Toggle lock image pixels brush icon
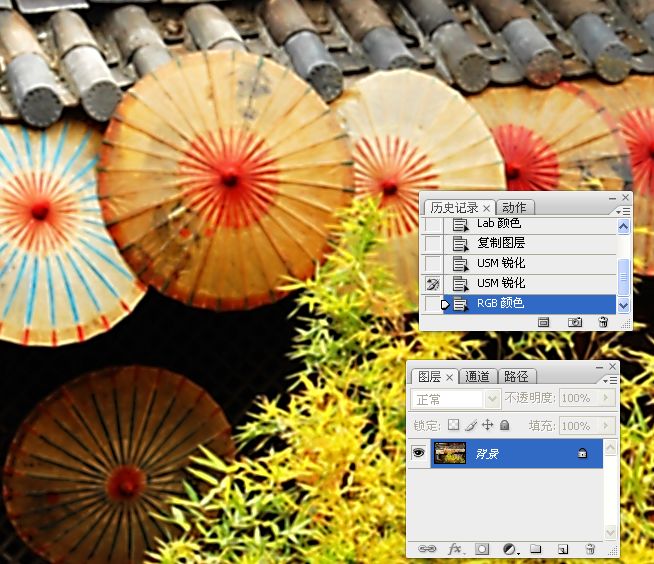 pyautogui.click(x=471, y=425)
